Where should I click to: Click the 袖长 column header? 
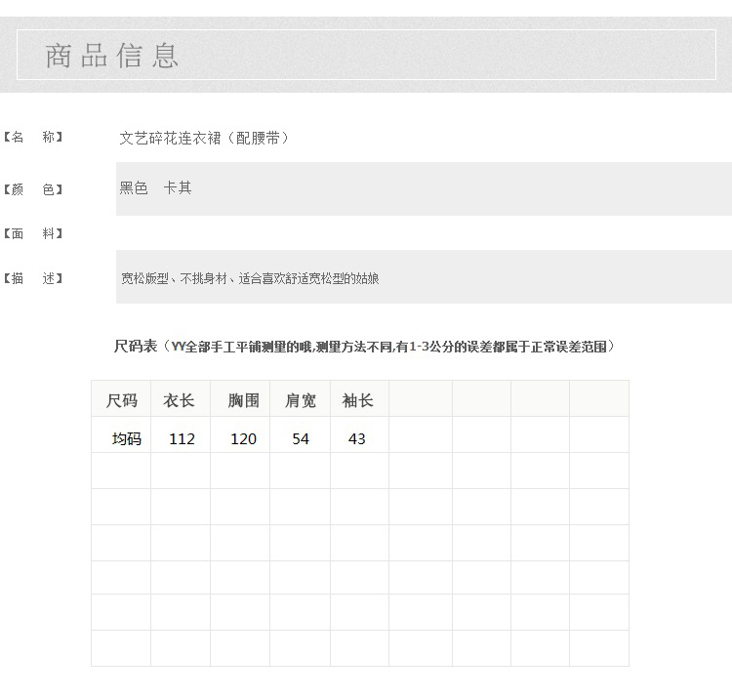[x=357, y=400]
